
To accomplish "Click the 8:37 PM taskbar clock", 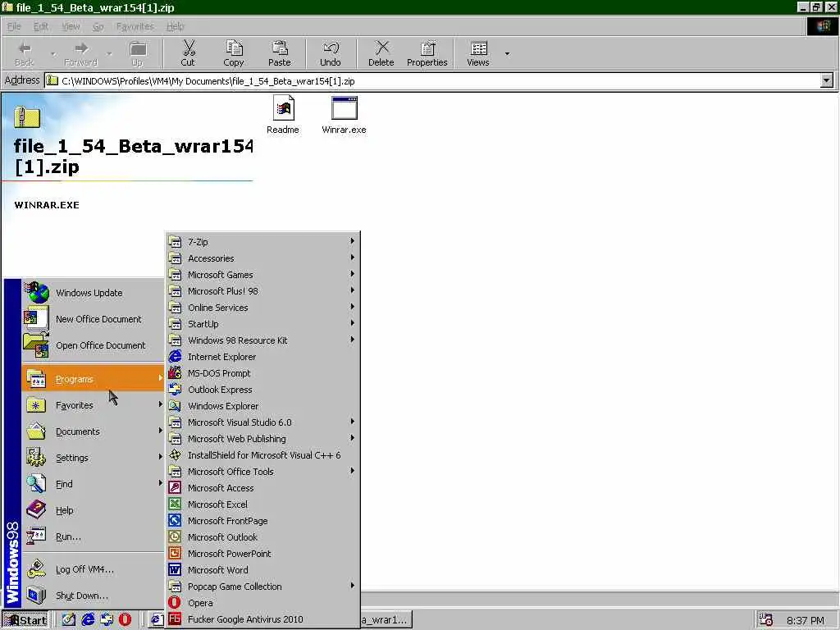I will tap(806, 620).
